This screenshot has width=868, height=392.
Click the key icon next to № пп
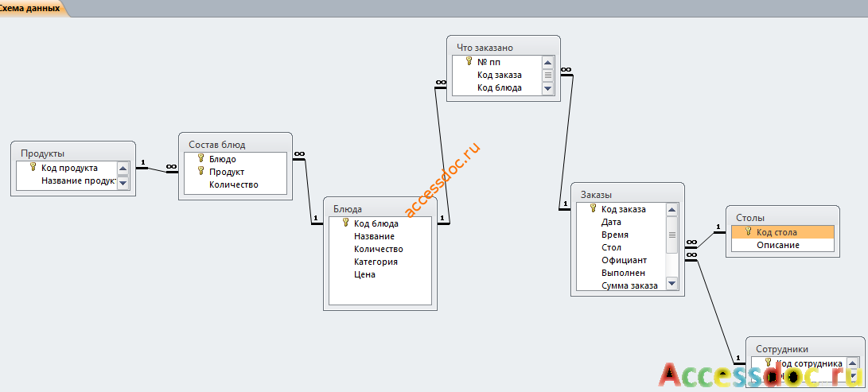click(469, 61)
